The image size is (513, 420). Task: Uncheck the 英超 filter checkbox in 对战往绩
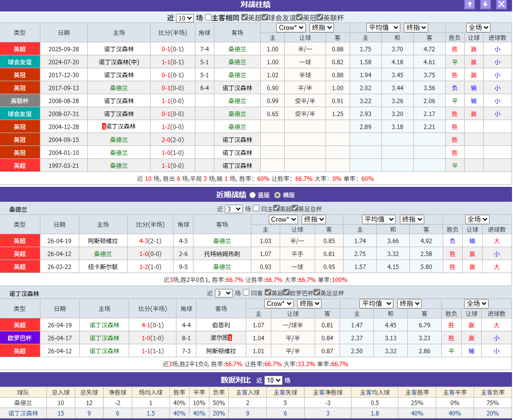coord(244,16)
